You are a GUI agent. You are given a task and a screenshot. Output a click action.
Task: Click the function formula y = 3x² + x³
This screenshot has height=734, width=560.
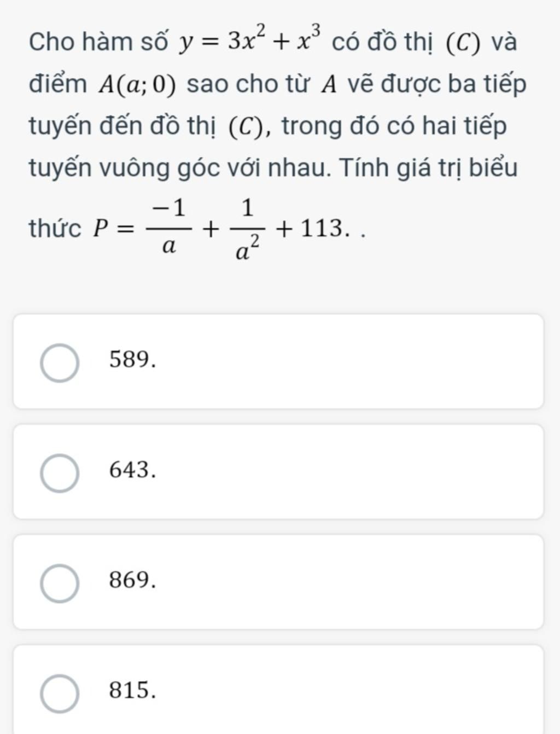click(x=250, y=41)
